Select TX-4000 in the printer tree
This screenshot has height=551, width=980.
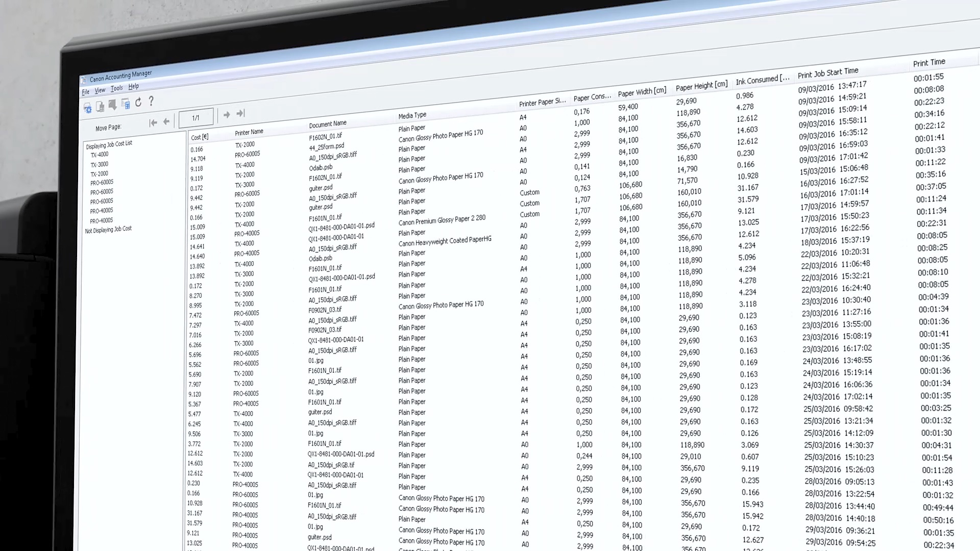point(100,155)
